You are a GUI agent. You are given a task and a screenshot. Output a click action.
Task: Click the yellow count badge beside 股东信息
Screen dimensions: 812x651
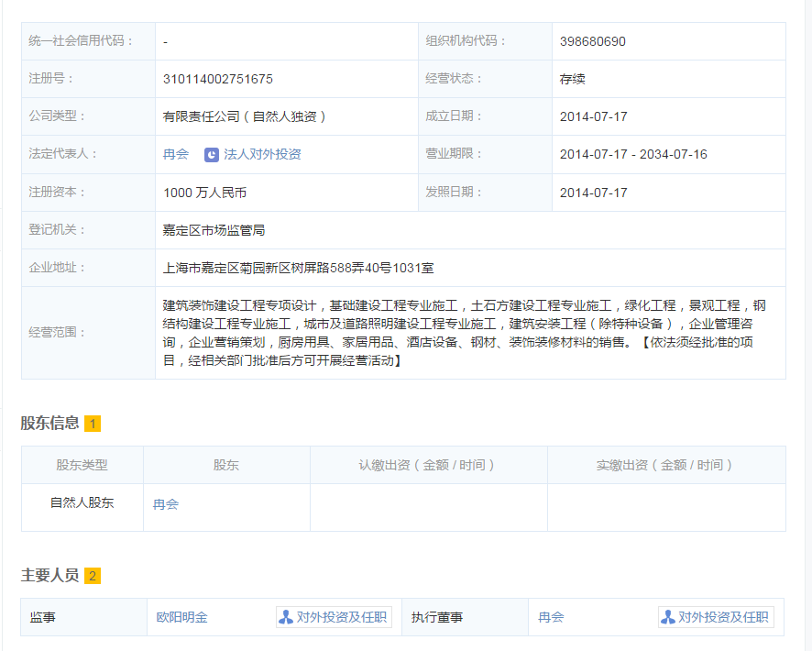pos(93,424)
